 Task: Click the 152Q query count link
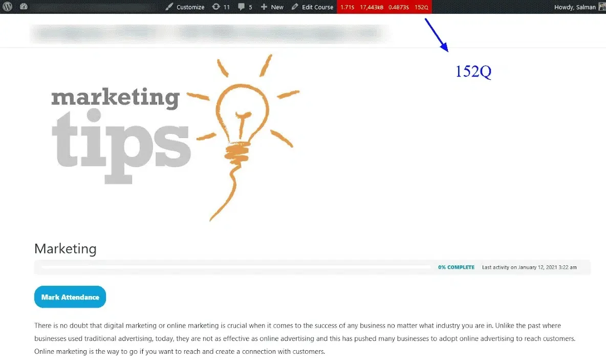pyautogui.click(x=422, y=7)
